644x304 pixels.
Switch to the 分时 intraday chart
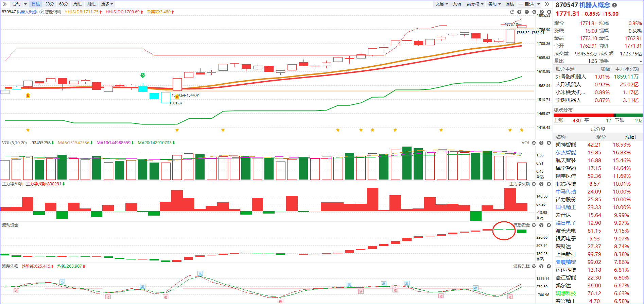pyautogui.click(x=16, y=4)
